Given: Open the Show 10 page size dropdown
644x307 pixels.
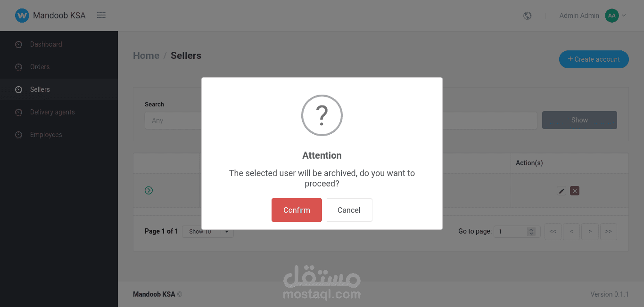Looking at the screenshot, I should click(x=208, y=231).
